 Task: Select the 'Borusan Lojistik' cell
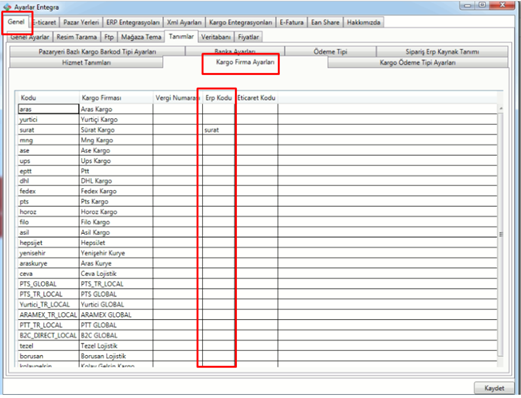pyautogui.click(x=116, y=356)
